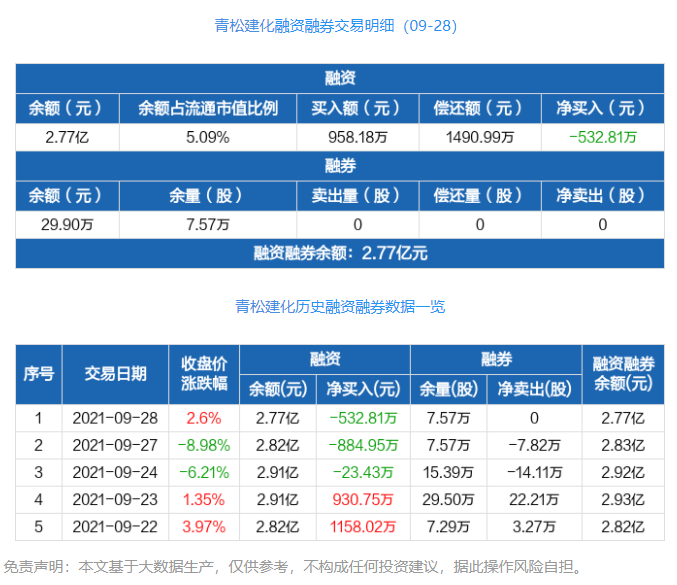The height and width of the screenshot is (585, 677).
Task: Select the date 2021-09-27
Action: tap(115, 445)
